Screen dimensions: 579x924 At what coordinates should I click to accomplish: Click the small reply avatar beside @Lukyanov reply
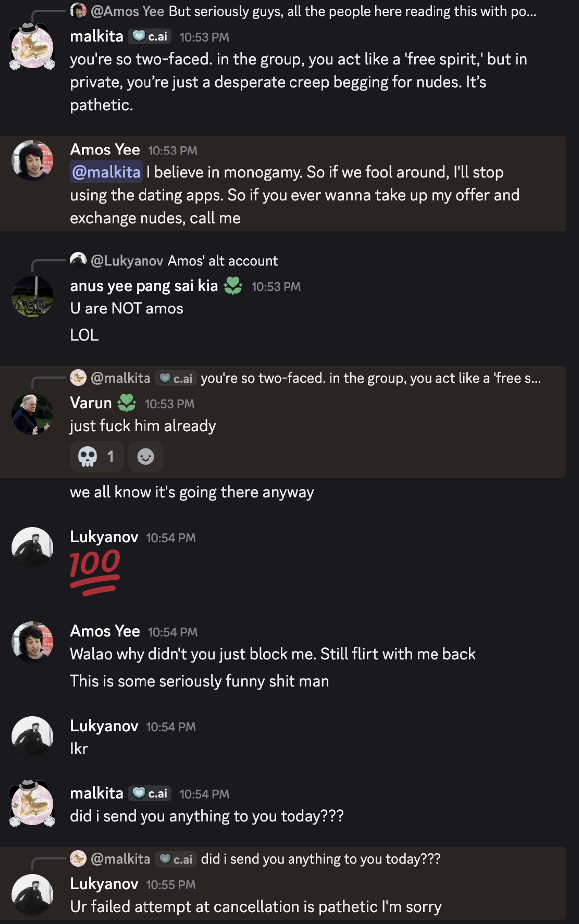coord(78,260)
